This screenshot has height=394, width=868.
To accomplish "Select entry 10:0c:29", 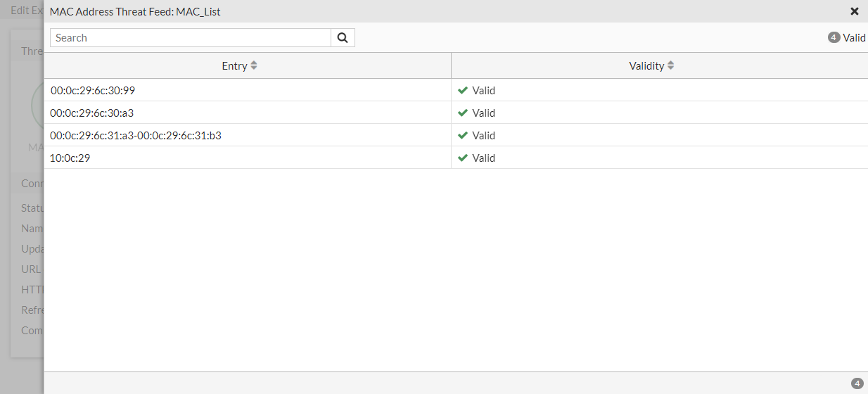I will point(70,158).
